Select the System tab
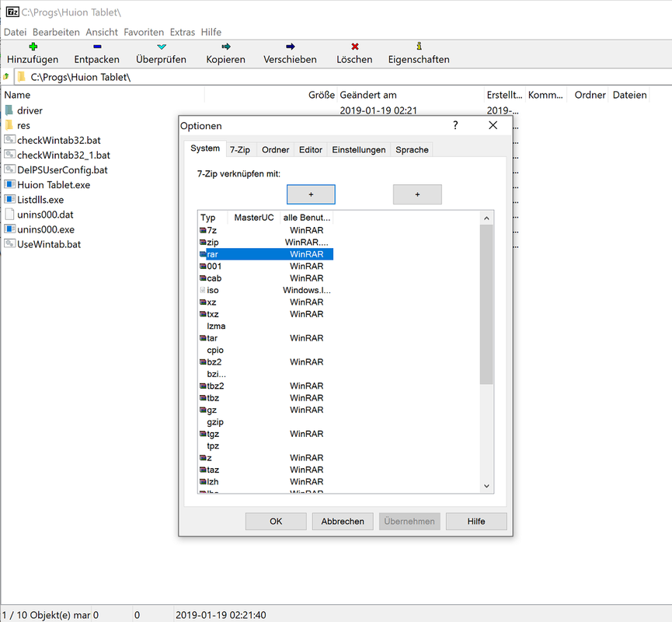This screenshot has height=622, width=672. [205, 149]
